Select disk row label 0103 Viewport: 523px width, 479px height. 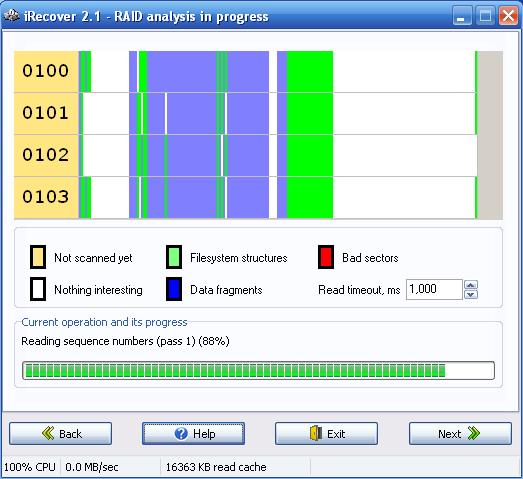pos(46,197)
